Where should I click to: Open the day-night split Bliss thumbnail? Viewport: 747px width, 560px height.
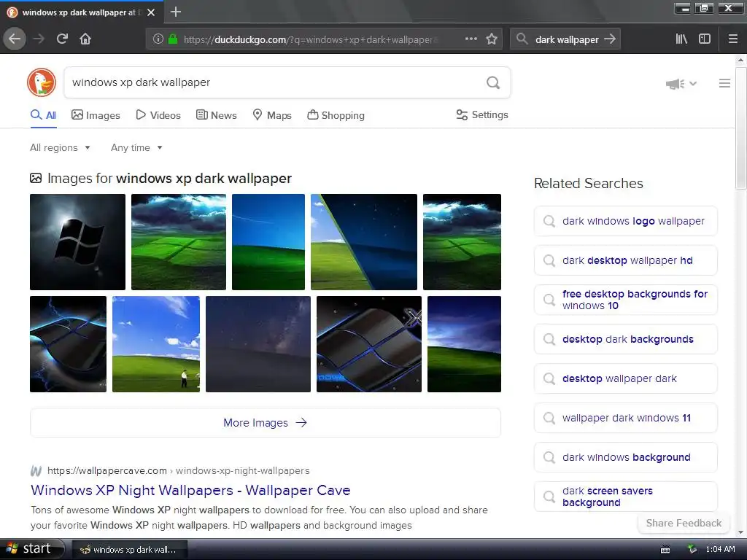[364, 242]
